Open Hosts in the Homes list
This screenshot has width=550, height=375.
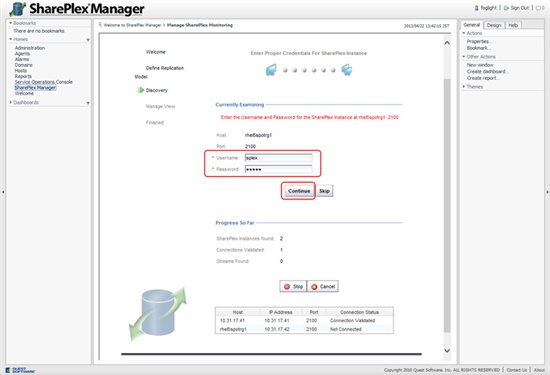click(x=21, y=71)
